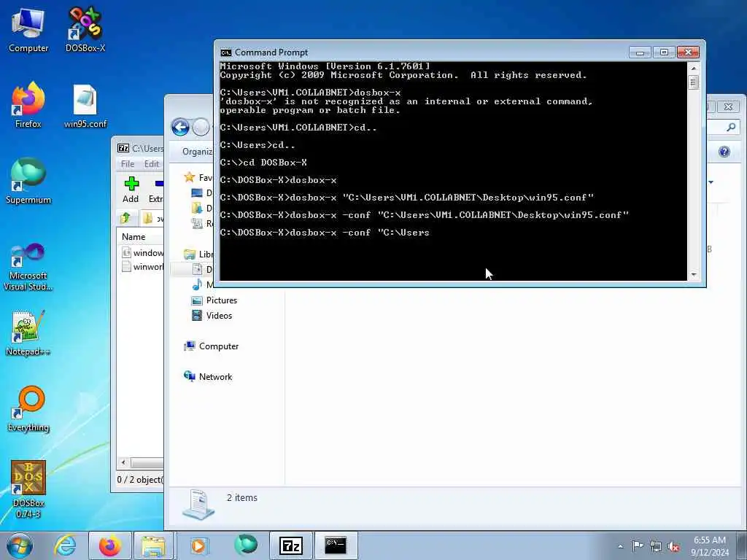Viewport: 747px width, 560px height.
Task: Select the 'window' file in 7-Zip list
Action: pos(142,252)
